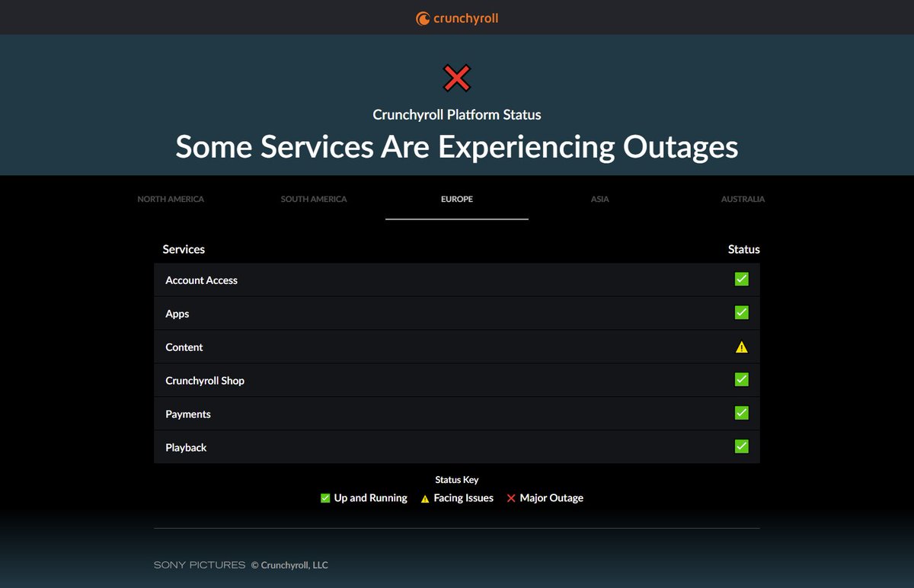Click the Sony Pictures footer logo
Viewport: 914px width, 588px height.
click(200, 565)
